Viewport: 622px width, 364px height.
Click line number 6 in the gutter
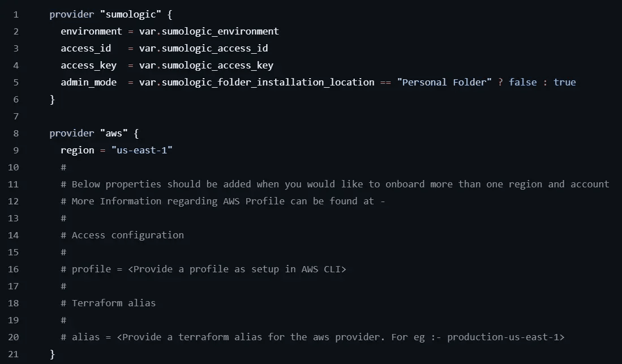(x=16, y=99)
